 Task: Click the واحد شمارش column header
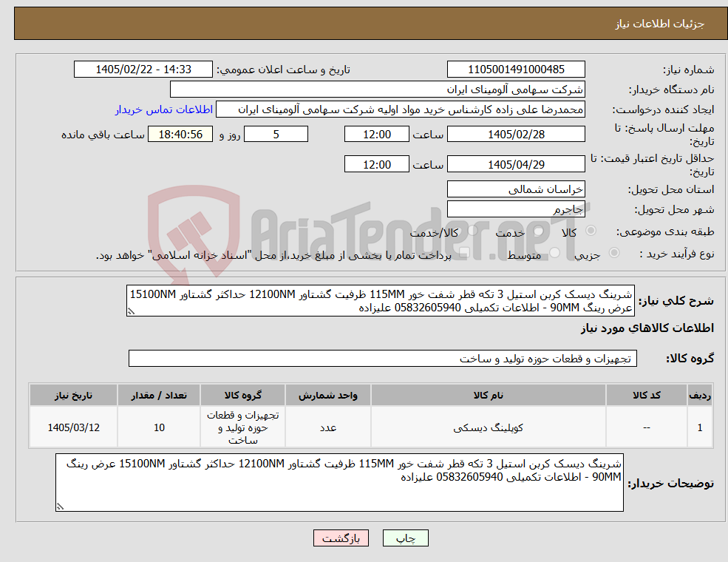(x=328, y=396)
